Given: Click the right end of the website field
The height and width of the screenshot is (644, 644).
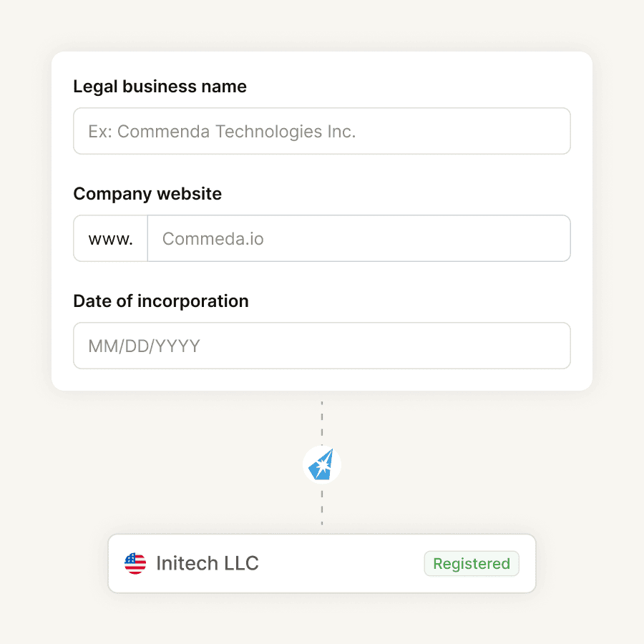Looking at the screenshot, I should [551, 238].
